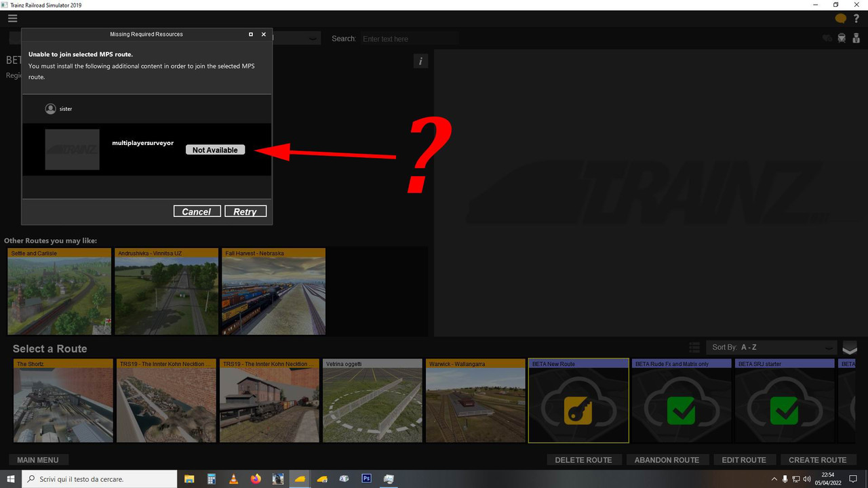Select The Shortz route
Screen dimensions: 868x488
[64, 401]
